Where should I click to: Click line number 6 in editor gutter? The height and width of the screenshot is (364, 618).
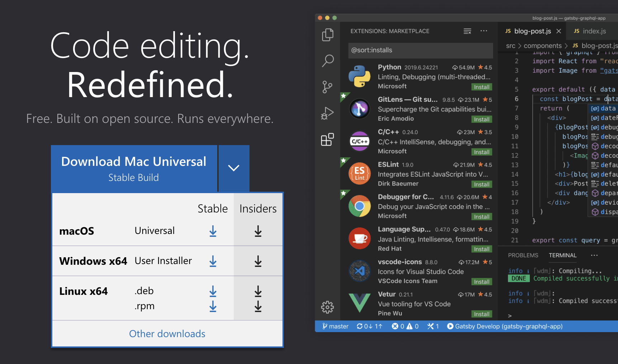point(517,99)
